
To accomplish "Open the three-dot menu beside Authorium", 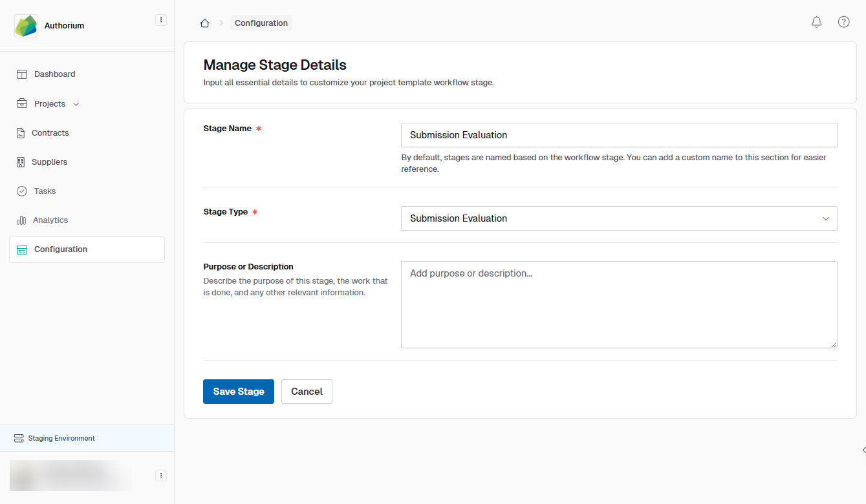I will 161,20.
